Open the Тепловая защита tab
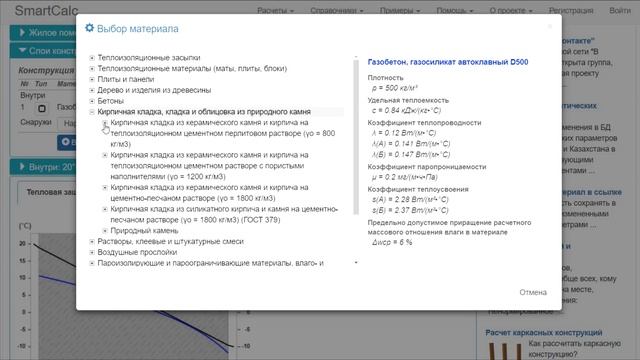The image size is (640, 360). [50, 192]
